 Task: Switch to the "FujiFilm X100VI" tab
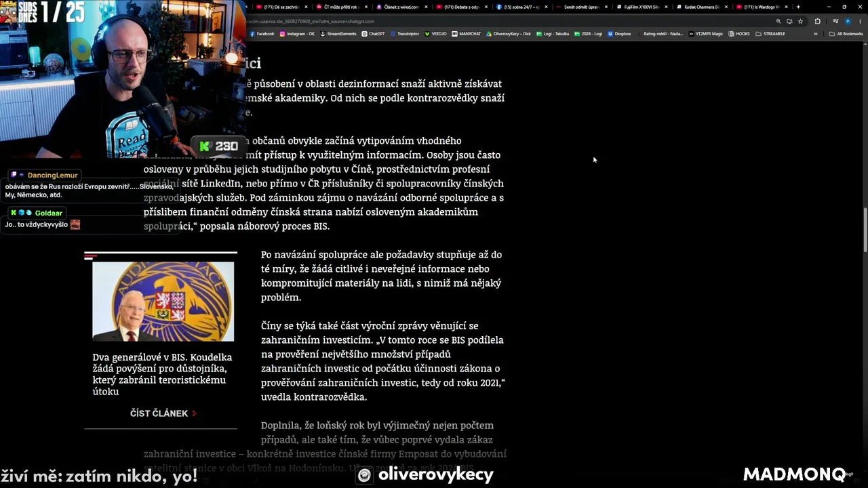click(639, 7)
